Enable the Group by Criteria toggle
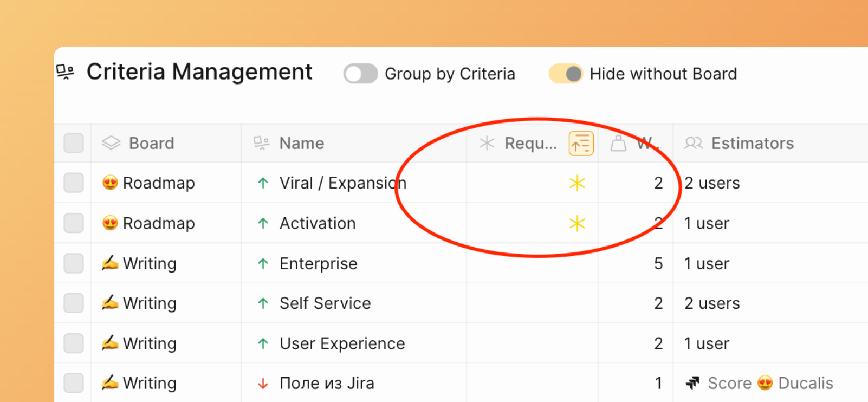The height and width of the screenshot is (402, 868). click(x=360, y=74)
